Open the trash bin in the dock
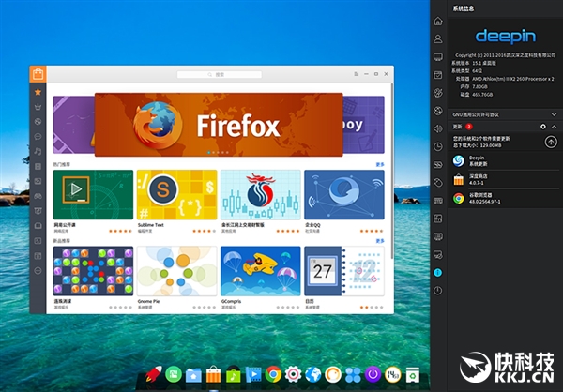Screen dimensions: 563x392 click(413, 375)
